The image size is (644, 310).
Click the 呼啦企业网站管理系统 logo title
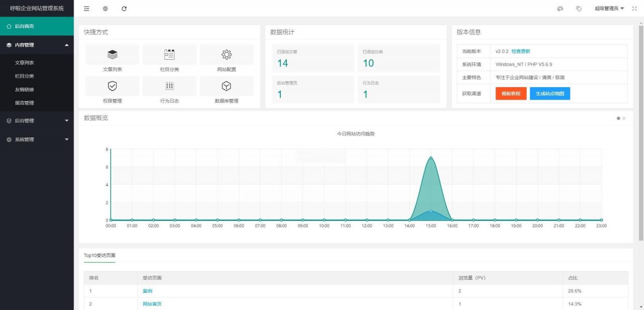(37, 8)
